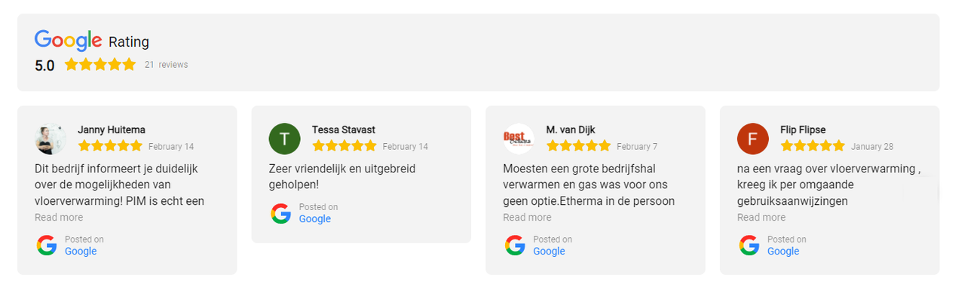The image size is (980, 305).
Task: Click the five-star rating in the header
Action: point(100,65)
